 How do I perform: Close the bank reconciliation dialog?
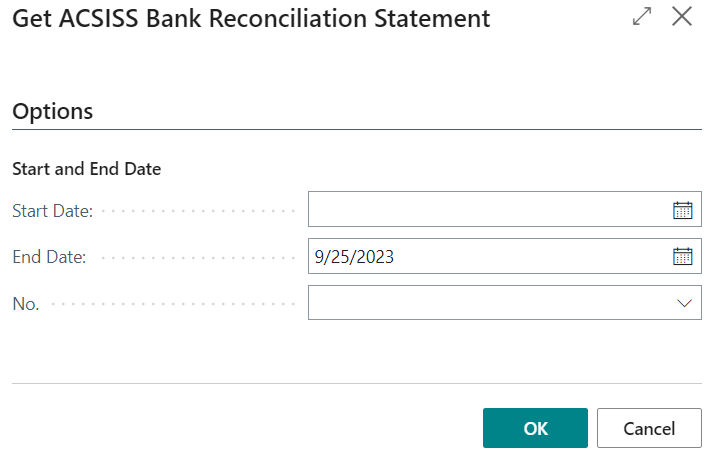click(x=682, y=18)
